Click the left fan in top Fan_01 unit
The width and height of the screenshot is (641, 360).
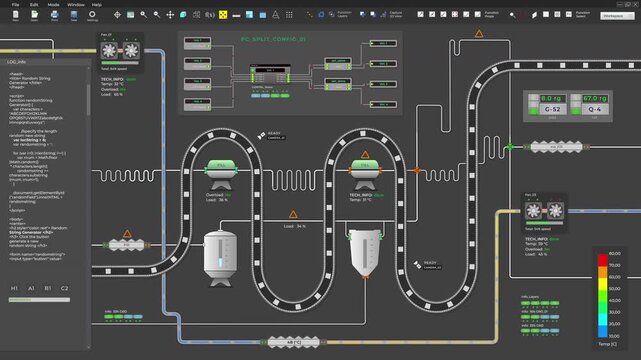pos(109,51)
